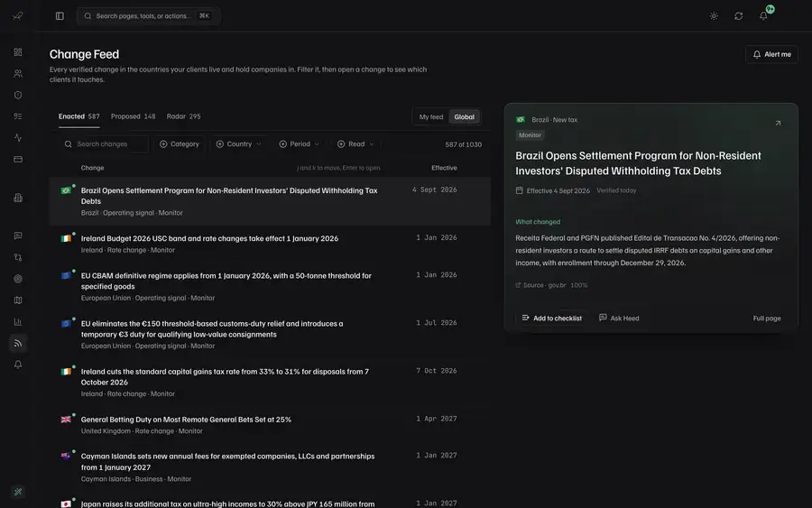The image size is (812, 508).
Task: Click the Brazil flag in detail panel
Action: pyautogui.click(x=521, y=120)
